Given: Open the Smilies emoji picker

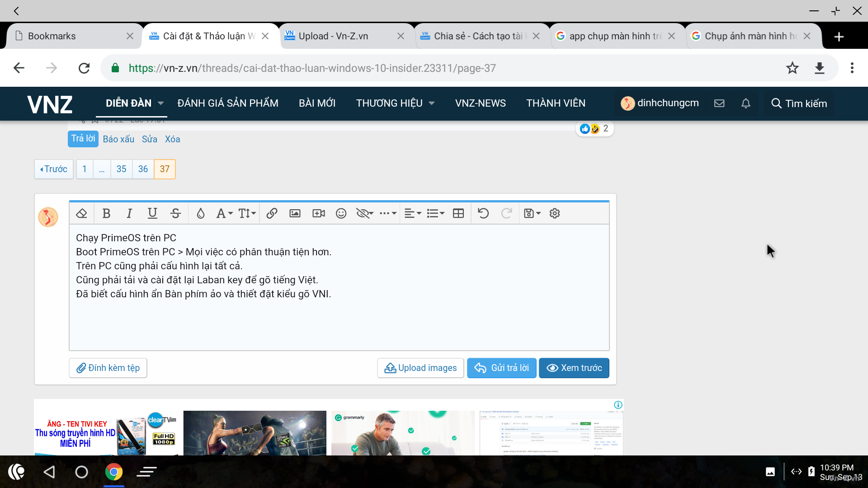Looking at the screenshot, I should 341,213.
